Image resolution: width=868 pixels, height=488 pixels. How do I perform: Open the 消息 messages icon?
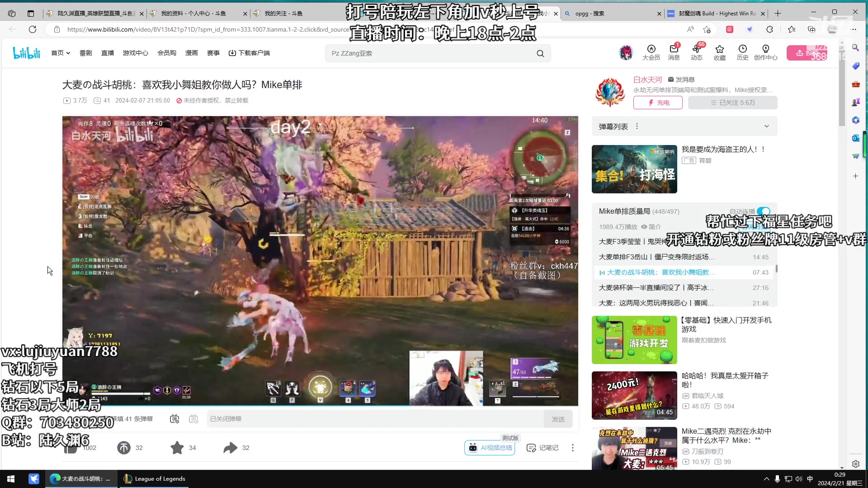pyautogui.click(x=674, y=52)
